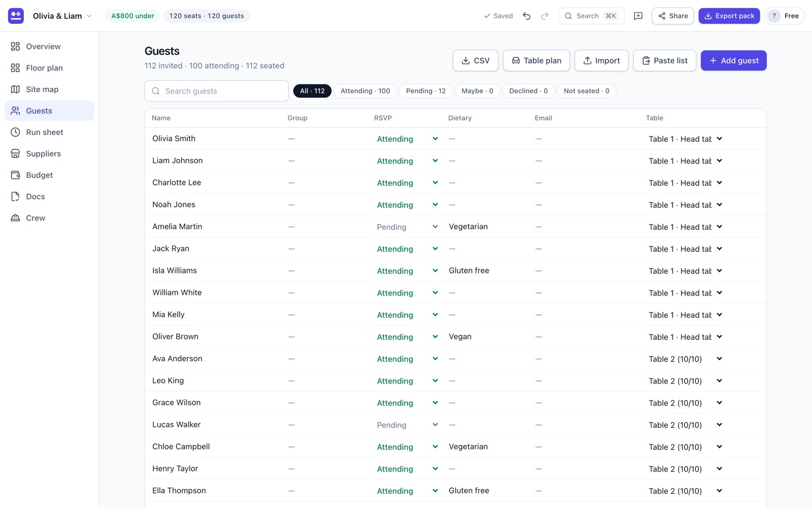The height and width of the screenshot is (508, 812).
Task: Go to Site map page
Action: (x=49, y=89)
